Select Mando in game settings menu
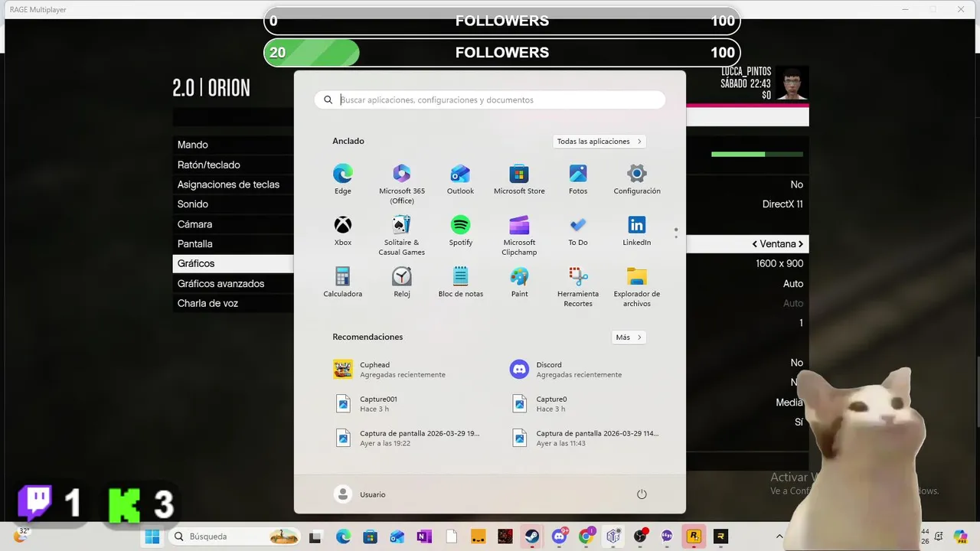 (233, 145)
